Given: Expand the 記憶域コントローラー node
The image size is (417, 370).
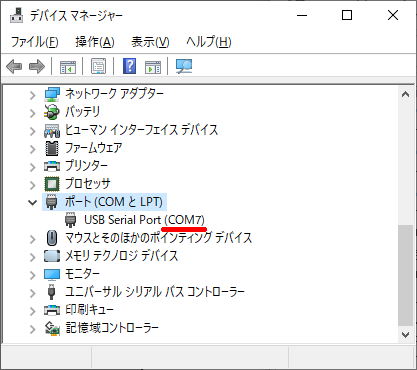Looking at the screenshot, I should [x=33, y=329].
